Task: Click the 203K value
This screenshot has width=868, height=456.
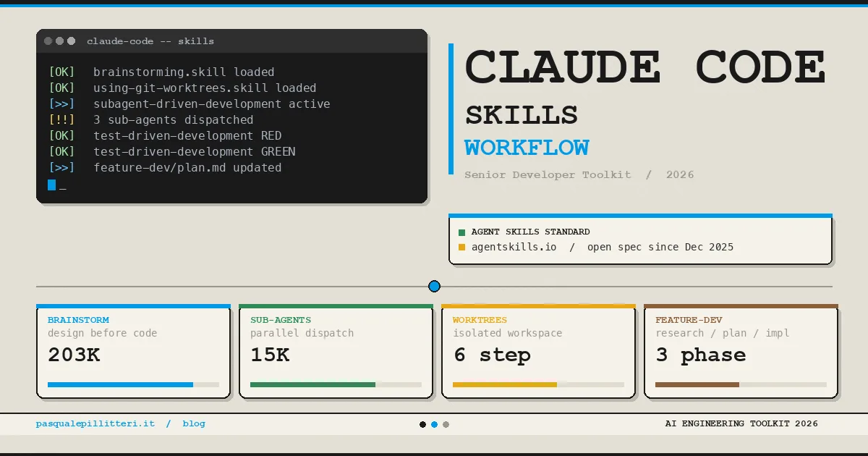Action: click(74, 355)
